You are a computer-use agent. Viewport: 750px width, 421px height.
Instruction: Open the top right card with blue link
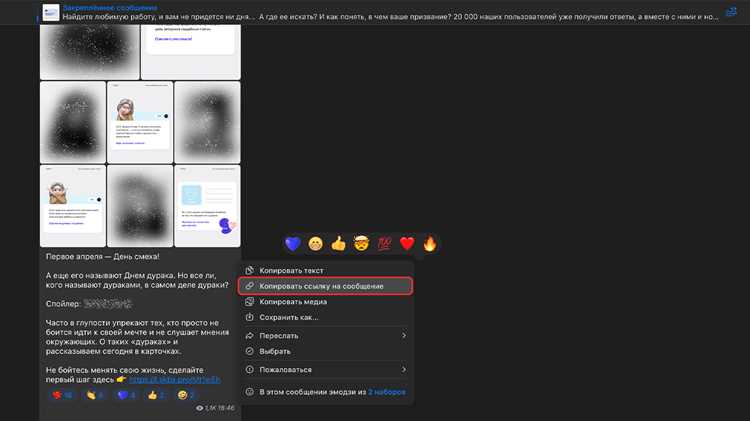191,52
